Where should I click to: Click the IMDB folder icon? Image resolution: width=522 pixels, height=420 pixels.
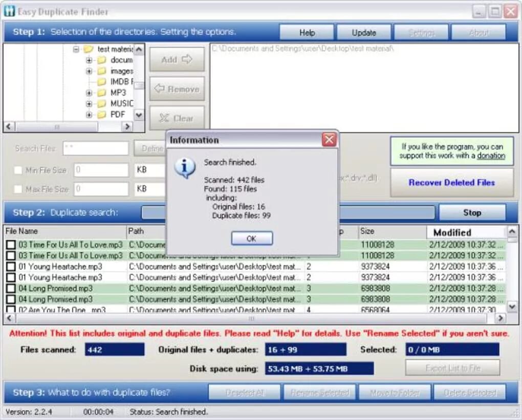point(101,82)
